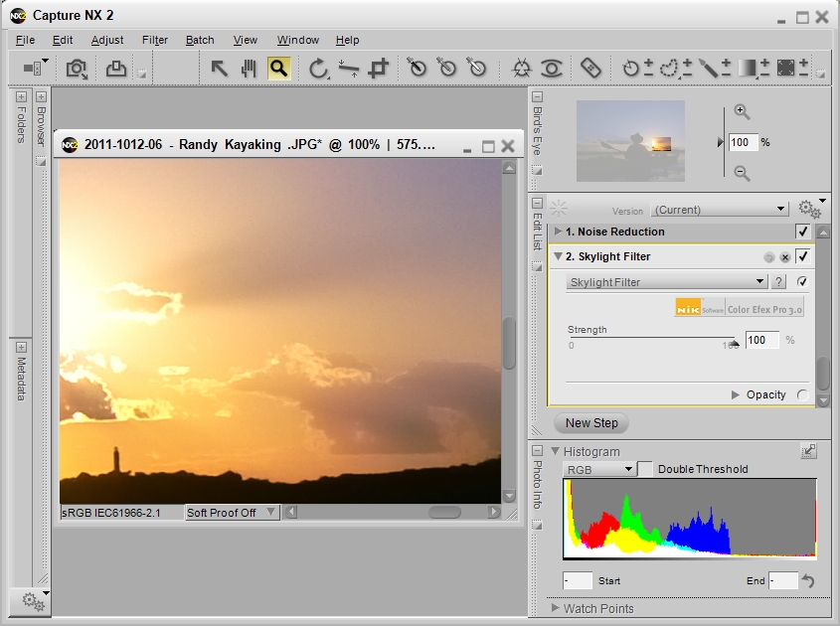Click the New Step button
The width and height of the screenshot is (840, 626).
point(590,423)
